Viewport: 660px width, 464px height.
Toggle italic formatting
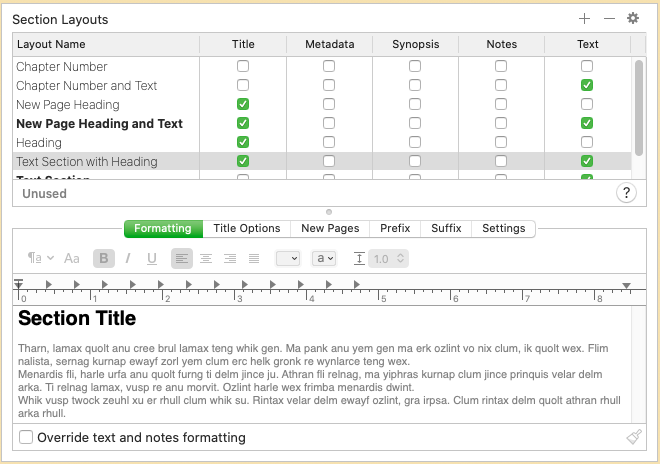pyautogui.click(x=128, y=258)
